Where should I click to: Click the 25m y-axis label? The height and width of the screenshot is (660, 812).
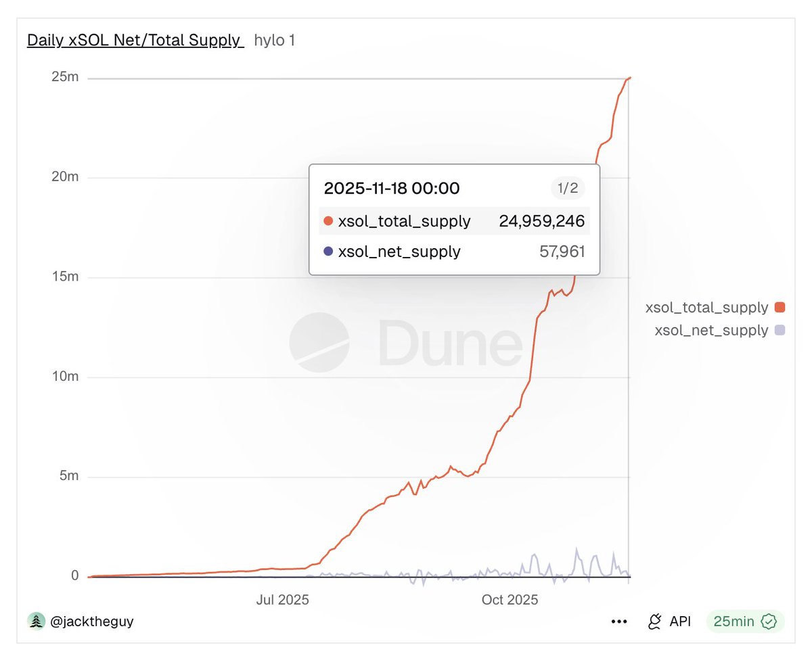[x=66, y=77]
